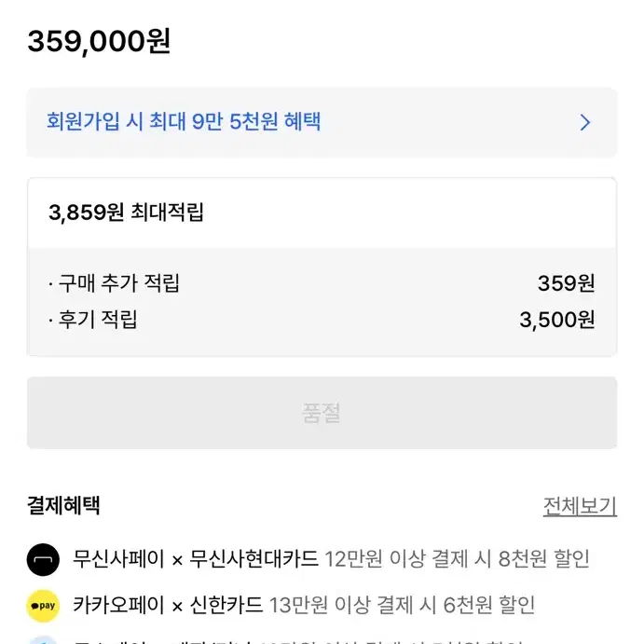Tap the gray accrual details panel background

(x=322, y=302)
